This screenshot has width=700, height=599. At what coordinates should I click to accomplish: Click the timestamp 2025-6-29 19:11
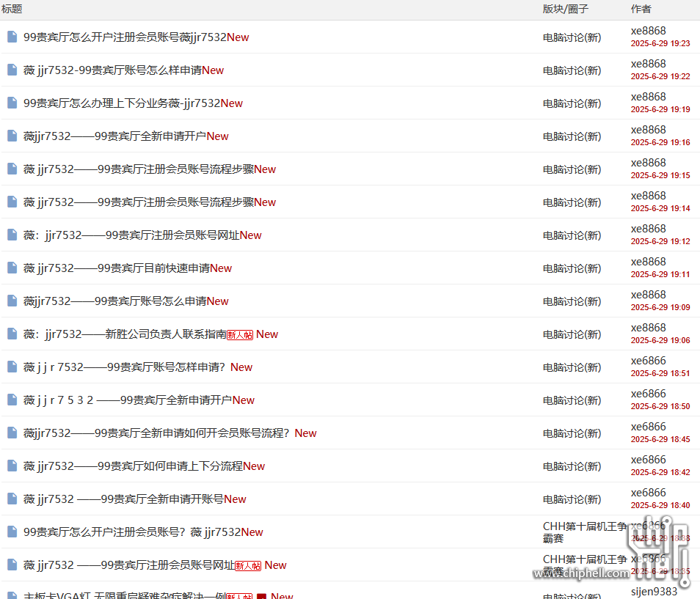pyautogui.click(x=660, y=274)
